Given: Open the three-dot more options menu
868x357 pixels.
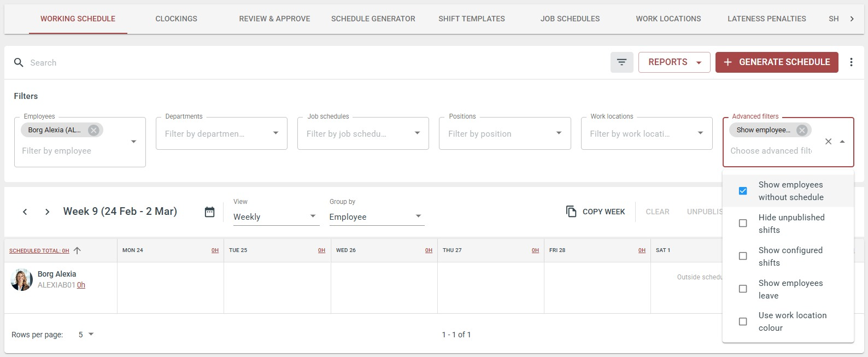Looking at the screenshot, I should tap(851, 62).
